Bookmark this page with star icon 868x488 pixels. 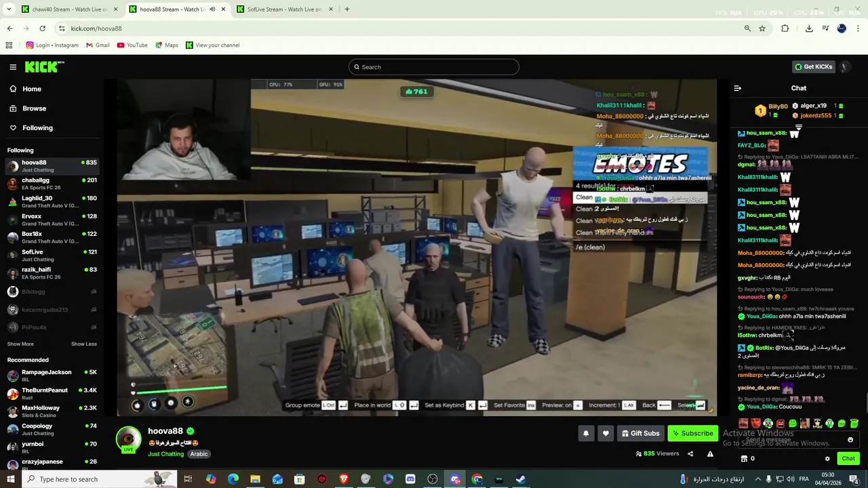pyautogui.click(x=762, y=28)
